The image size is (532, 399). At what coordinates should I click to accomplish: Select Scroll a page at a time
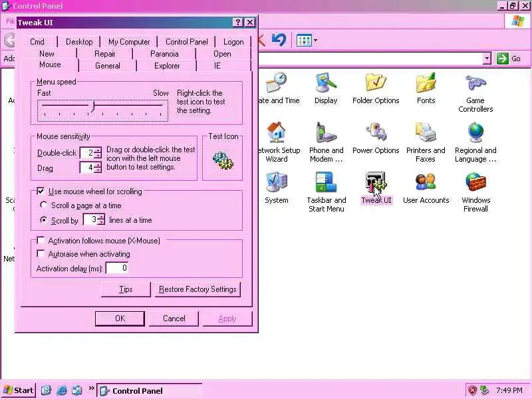[x=43, y=205]
